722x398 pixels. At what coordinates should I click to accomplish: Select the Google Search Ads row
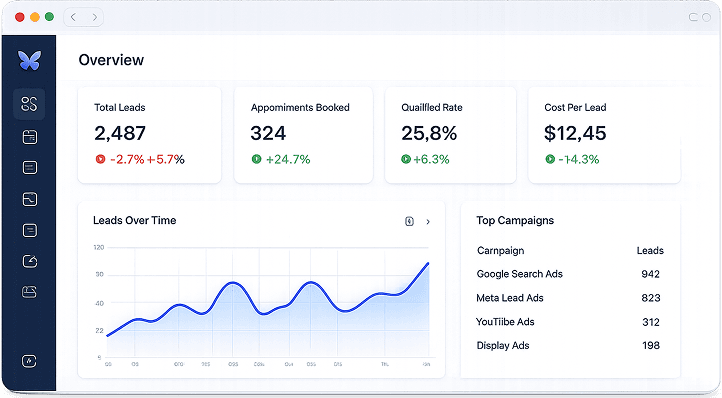point(570,274)
